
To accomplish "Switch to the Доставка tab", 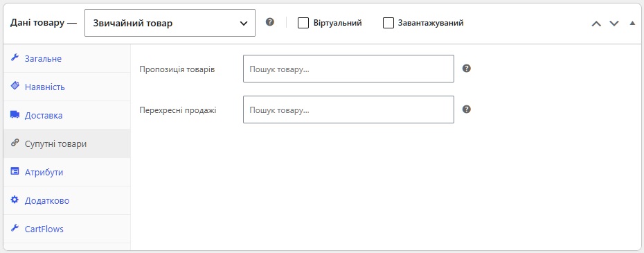I will [67, 115].
